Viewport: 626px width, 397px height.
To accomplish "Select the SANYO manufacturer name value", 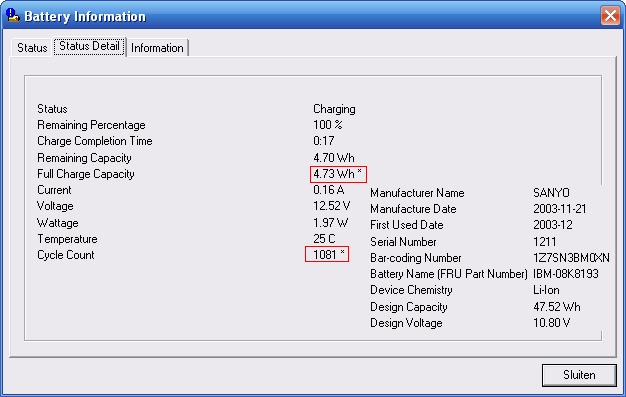I will coord(551,193).
